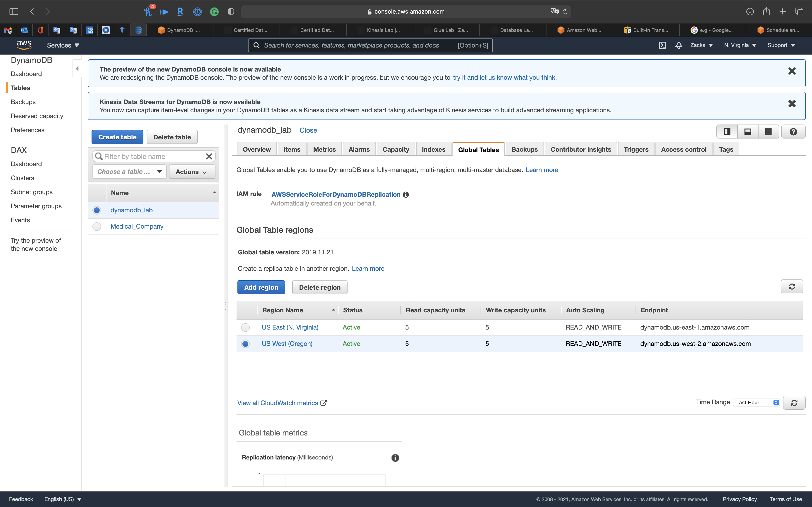This screenshot has height=507, width=812.
Task: Switch to full-screen panel layout icon
Action: (768, 132)
